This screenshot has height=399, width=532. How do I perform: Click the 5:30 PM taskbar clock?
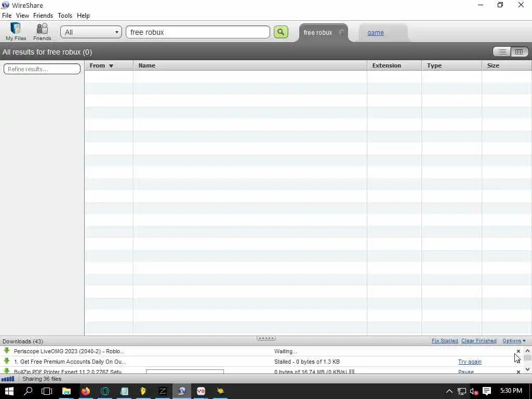click(511, 391)
